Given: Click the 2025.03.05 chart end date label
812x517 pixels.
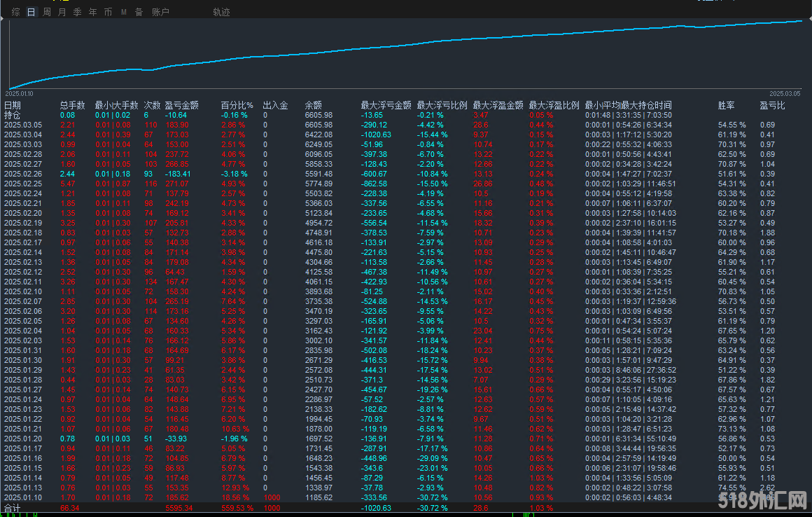Looking at the screenshot, I should click(x=785, y=94).
